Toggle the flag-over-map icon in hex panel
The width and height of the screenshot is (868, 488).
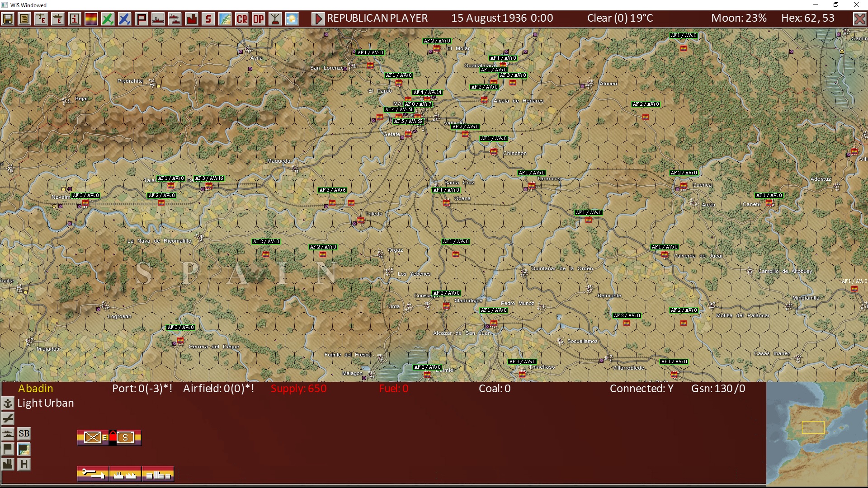24,449
